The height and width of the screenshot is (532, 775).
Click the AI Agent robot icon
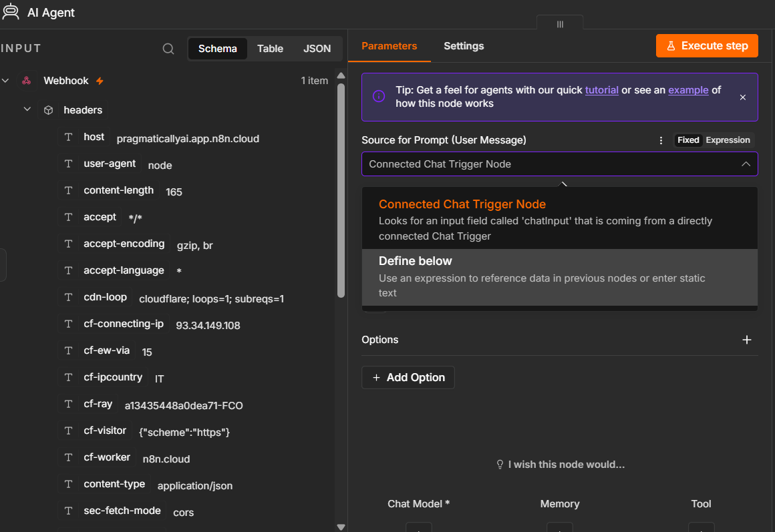coord(11,12)
